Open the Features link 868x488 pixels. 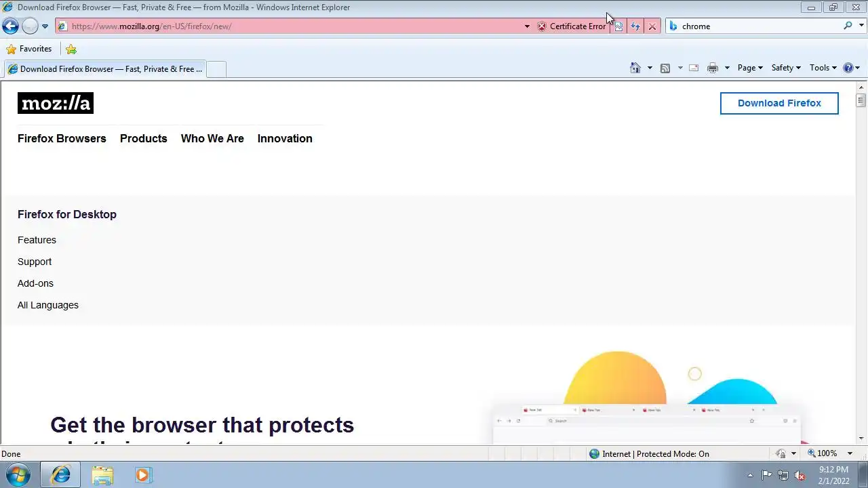[37, 240]
